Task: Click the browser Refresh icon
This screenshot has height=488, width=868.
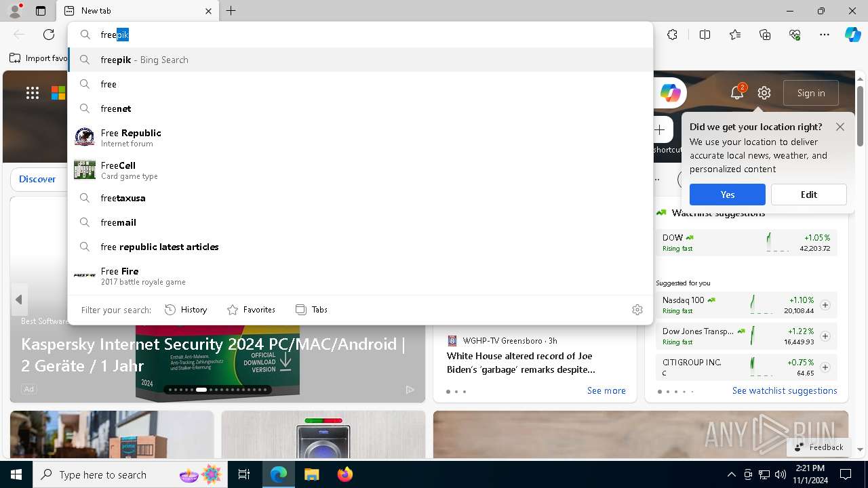Action: coord(49,35)
